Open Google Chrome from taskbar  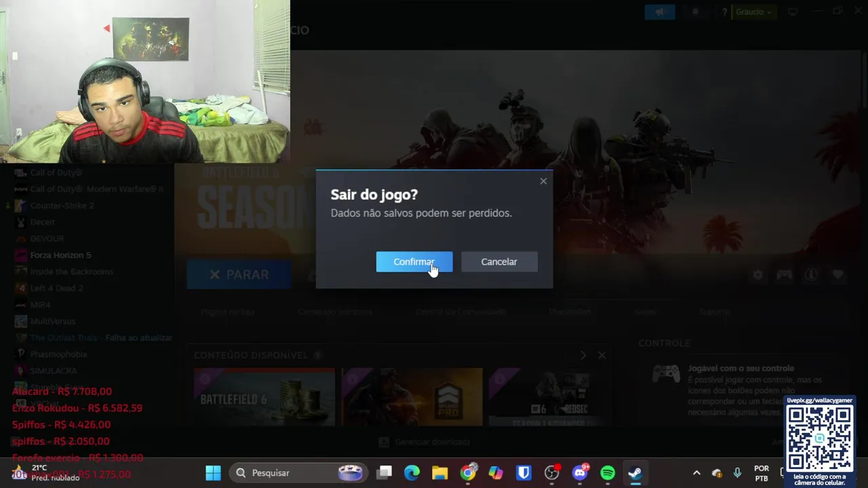click(469, 472)
